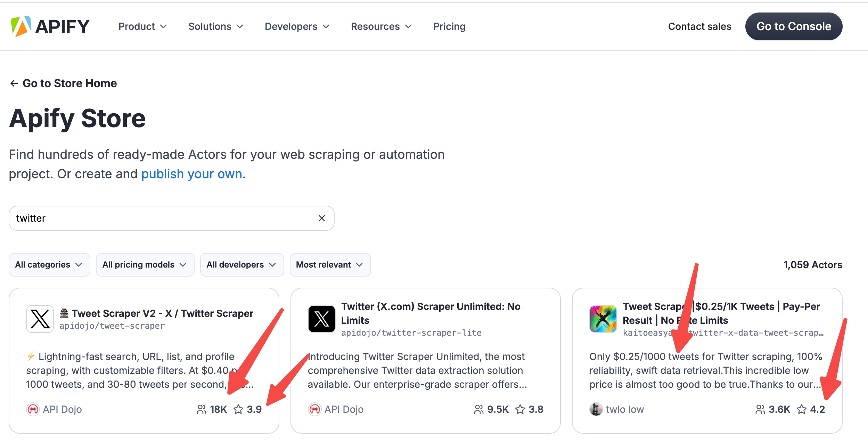Open the Product menu
Image resolution: width=868 pixels, height=442 pixels.
coord(142,26)
